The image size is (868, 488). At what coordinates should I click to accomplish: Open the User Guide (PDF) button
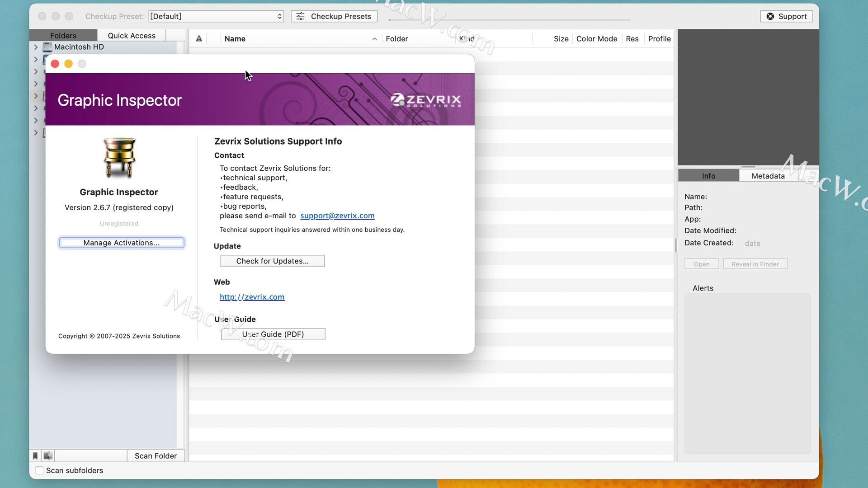tap(273, 334)
